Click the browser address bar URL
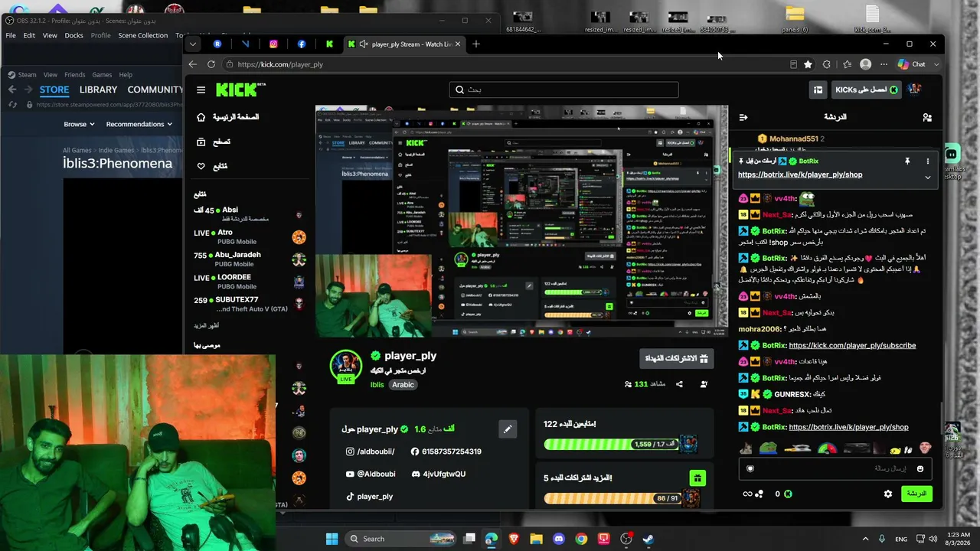This screenshot has height=551, width=980. [x=280, y=64]
